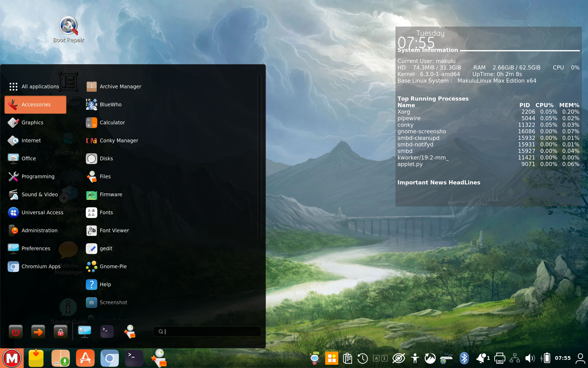Open the Disks utility
The image size is (588, 368).
click(99, 158)
